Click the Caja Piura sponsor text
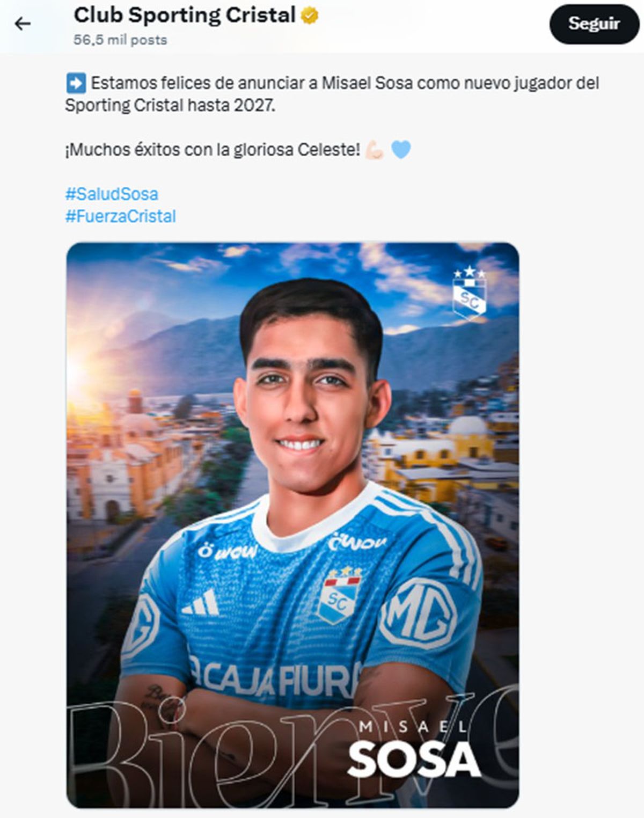This screenshot has width=644, height=818. click(x=276, y=679)
